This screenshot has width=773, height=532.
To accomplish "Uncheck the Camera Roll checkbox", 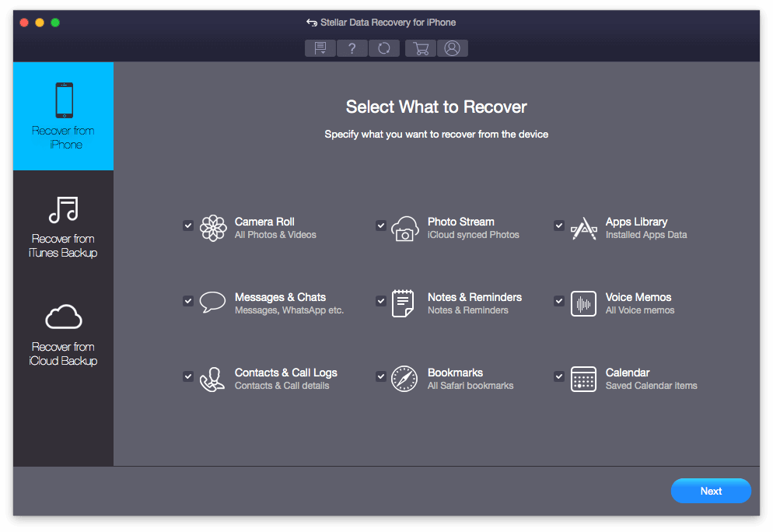I will point(188,226).
